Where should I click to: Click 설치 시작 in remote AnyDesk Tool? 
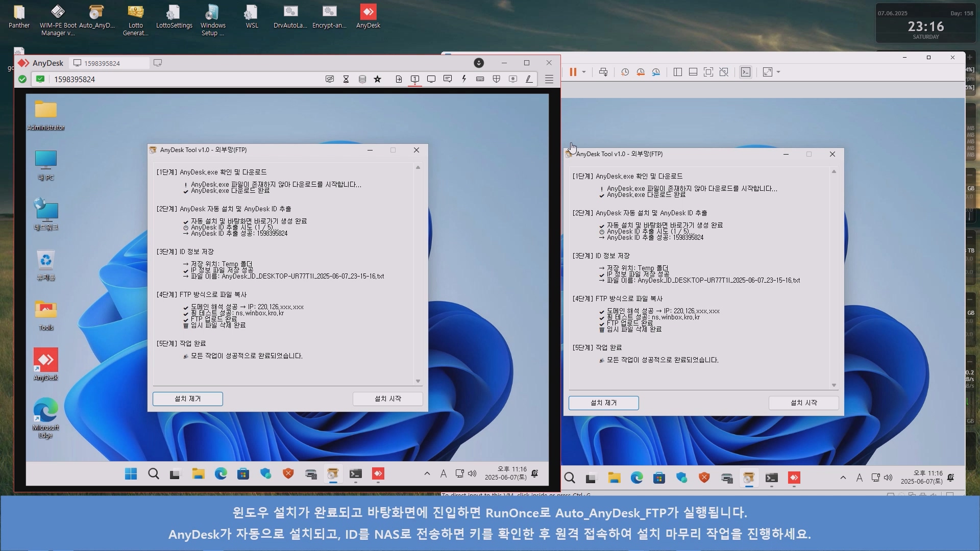[388, 398]
